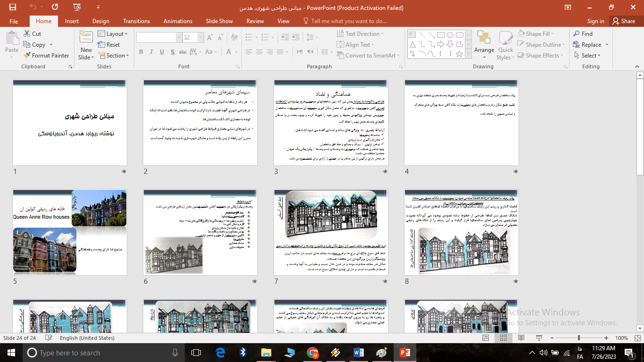Toggle italic formatting
This screenshot has height=362, width=644.
[151, 51]
